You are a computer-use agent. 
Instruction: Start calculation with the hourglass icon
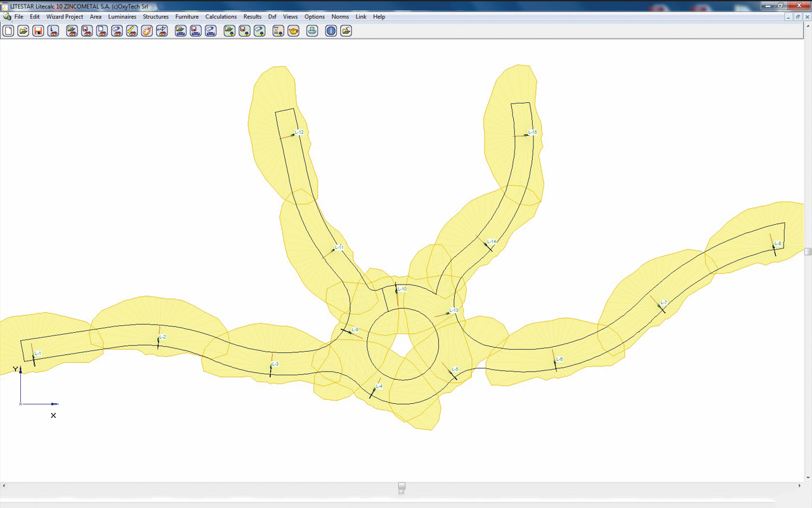(x=278, y=30)
